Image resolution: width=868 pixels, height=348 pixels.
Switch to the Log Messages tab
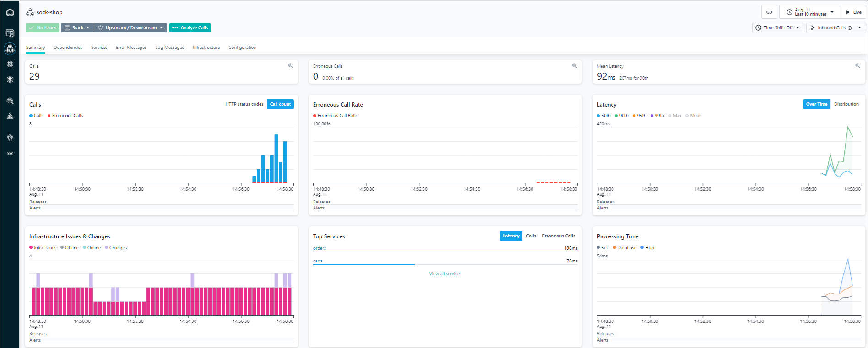click(169, 48)
